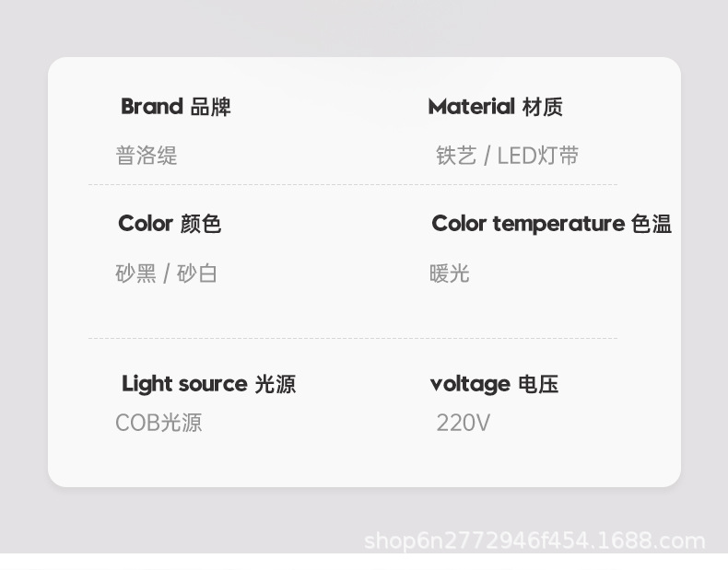Click the Color 颜色 heading
This screenshot has width=728, height=570.
(x=170, y=224)
